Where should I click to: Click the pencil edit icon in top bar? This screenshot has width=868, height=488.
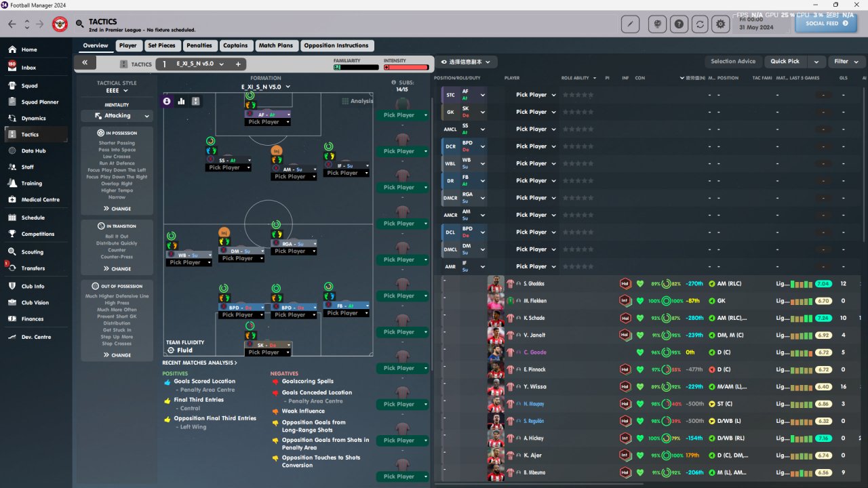click(630, 24)
